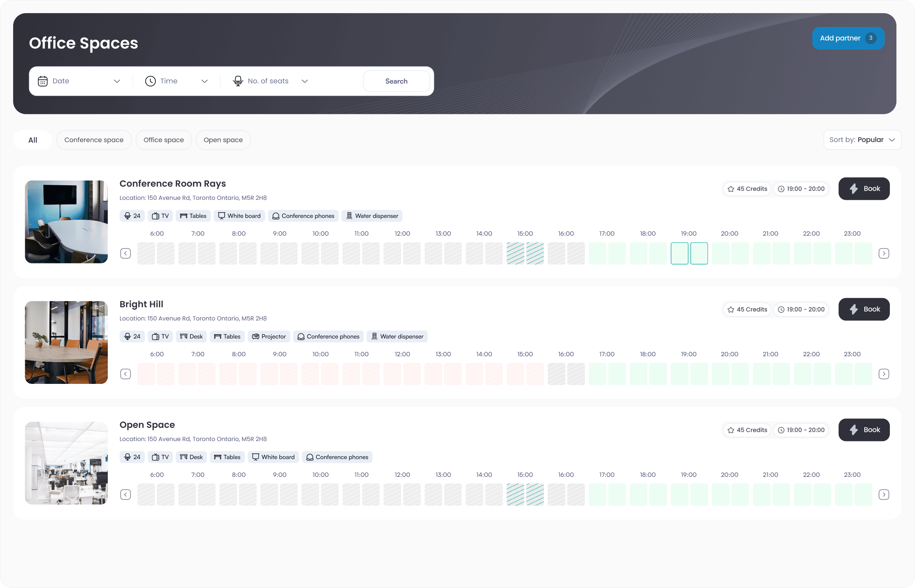Select 17:00 green slot in Bright Hill
915x588 pixels.
point(597,374)
